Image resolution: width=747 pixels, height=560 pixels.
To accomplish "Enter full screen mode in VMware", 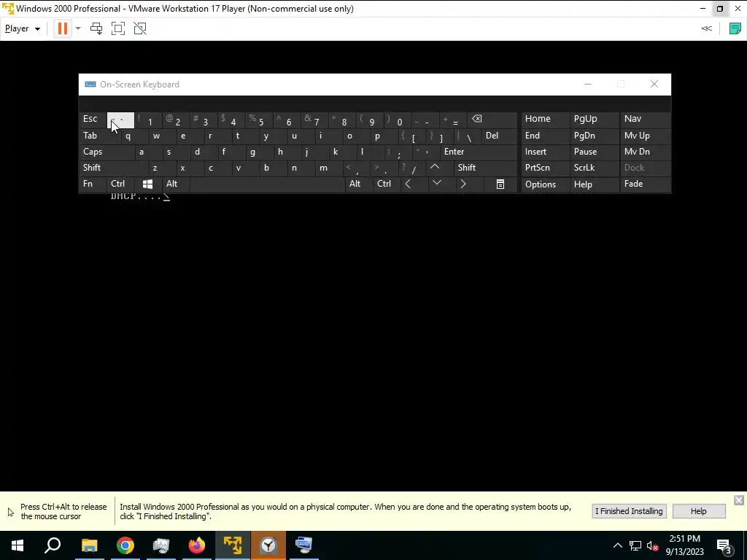I will click(118, 28).
